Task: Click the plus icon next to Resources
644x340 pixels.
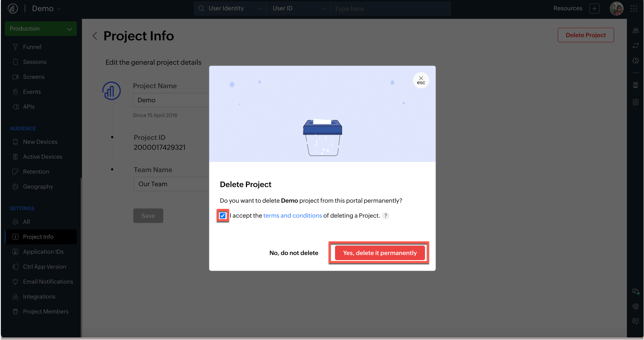Action: coord(594,9)
